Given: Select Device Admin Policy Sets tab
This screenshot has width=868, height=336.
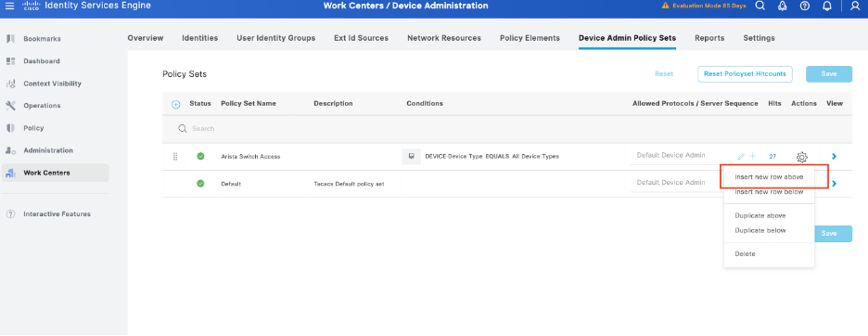Looking at the screenshot, I should 627,38.
